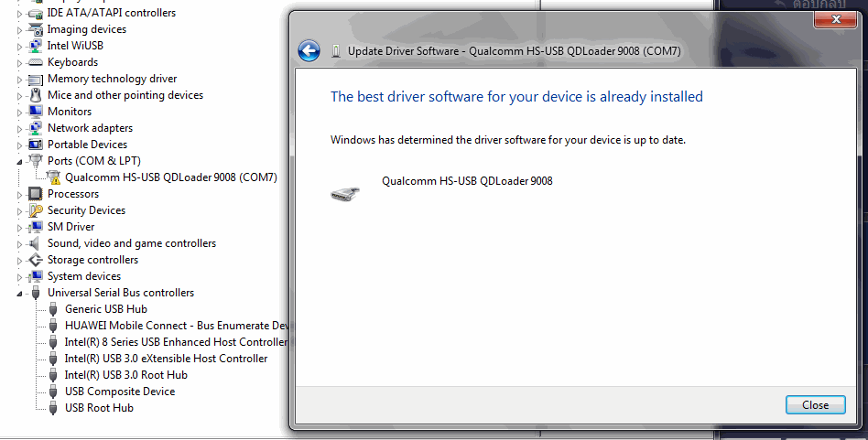Select the Monitors label
Viewport: 868px width, 440px height.
(x=70, y=112)
